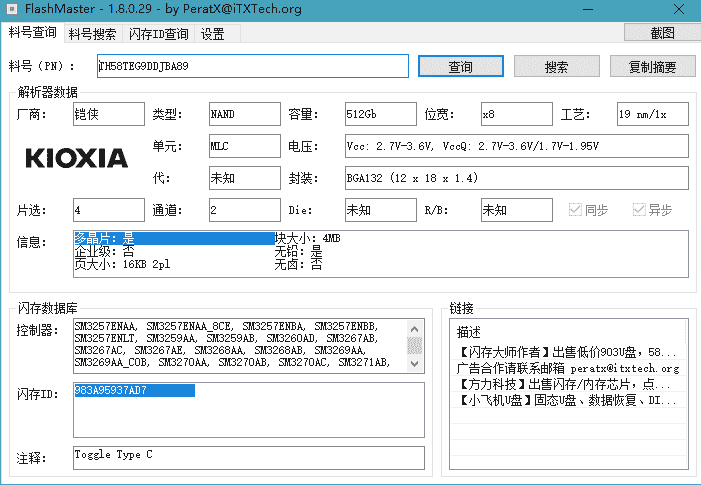Toggle the 同步 checkbox
Viewport: 701px width, 485px height.
tap(588, 210)
